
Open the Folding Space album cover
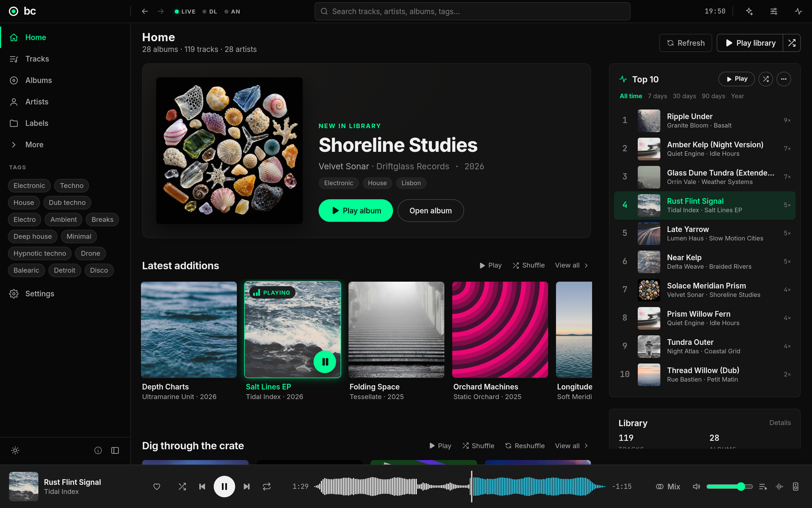coord(396,330)
